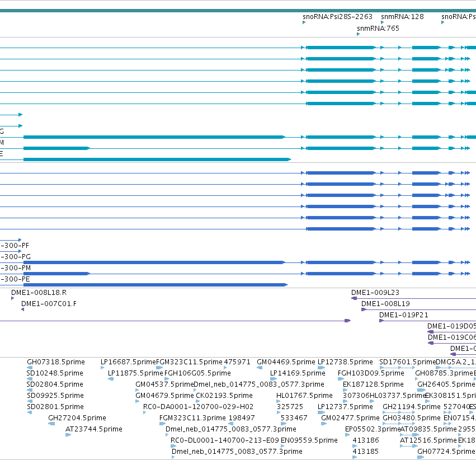Click the DME1-008L19 BAC label

pyautogui.click(x=385, y=304)
